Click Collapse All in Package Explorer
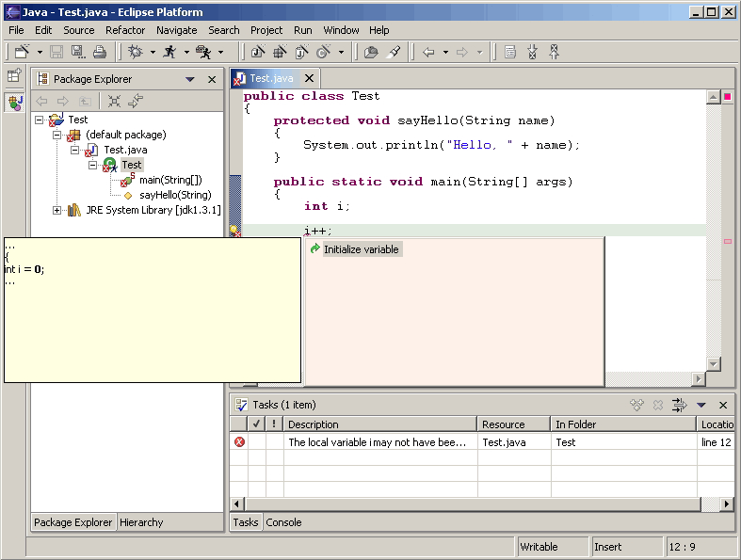The image size is (741, 560). coord(114,101)
